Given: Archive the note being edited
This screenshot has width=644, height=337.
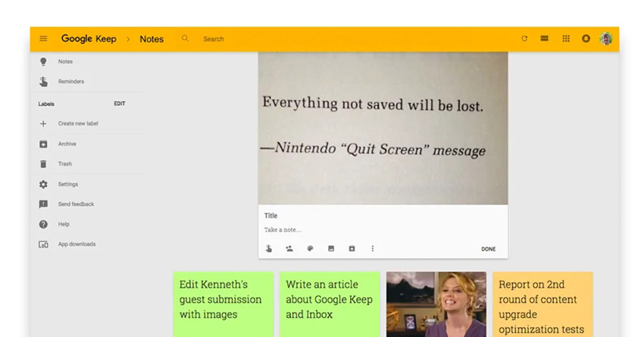Looking at the screenshot, I should (x=352, y=248).
